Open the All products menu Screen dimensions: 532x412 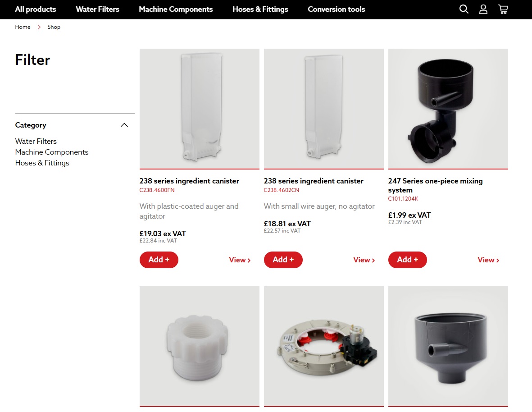click(36, 9)
